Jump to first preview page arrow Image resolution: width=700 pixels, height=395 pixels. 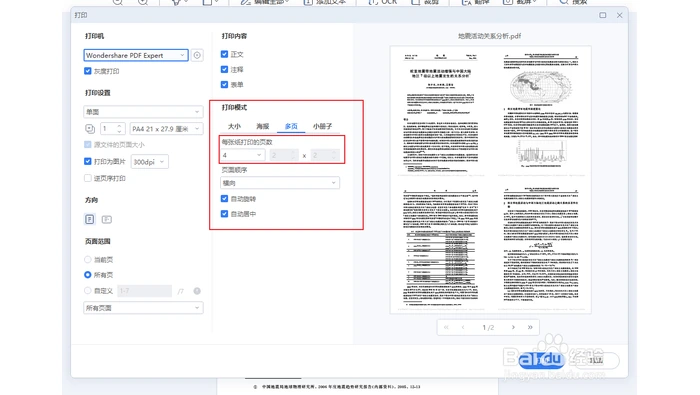446,327
